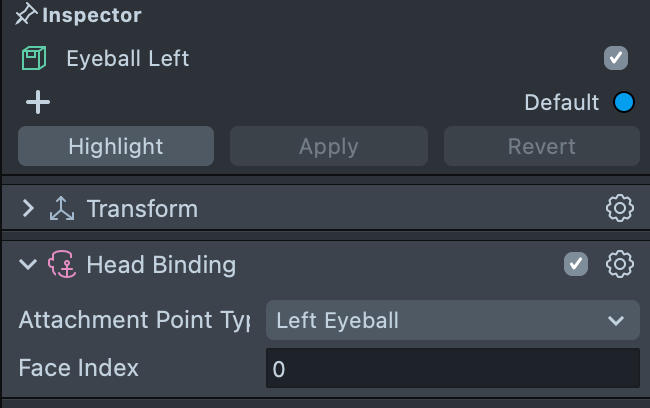Viewport: 650px width, 408px height.
Task: Click the cube icon next to Eyeball Left
Action: click(35, 59)
